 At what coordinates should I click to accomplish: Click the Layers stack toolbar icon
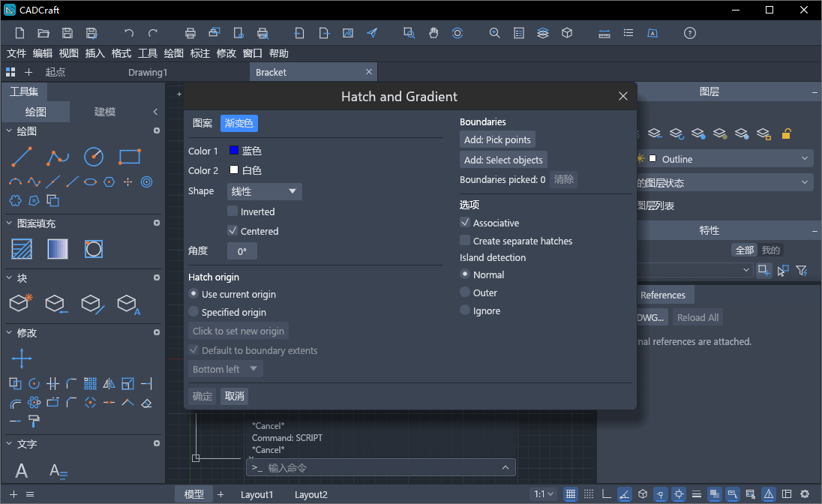(542, 33)
